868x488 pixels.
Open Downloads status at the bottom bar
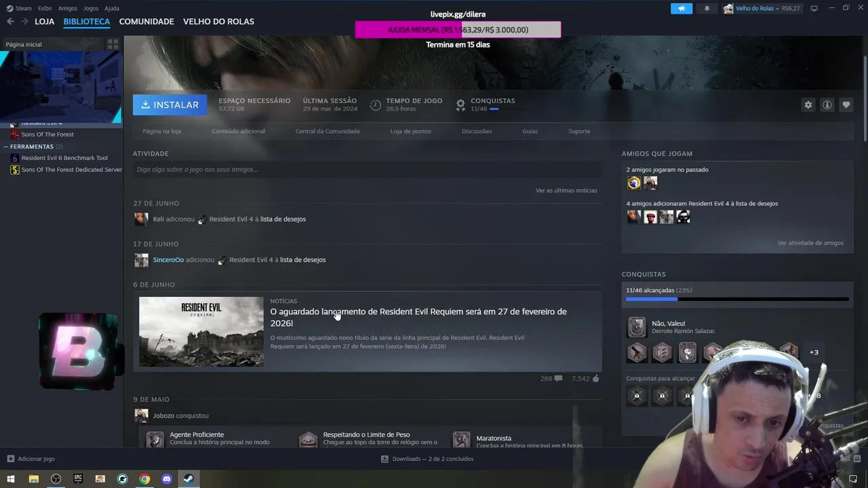pos(427,459)
